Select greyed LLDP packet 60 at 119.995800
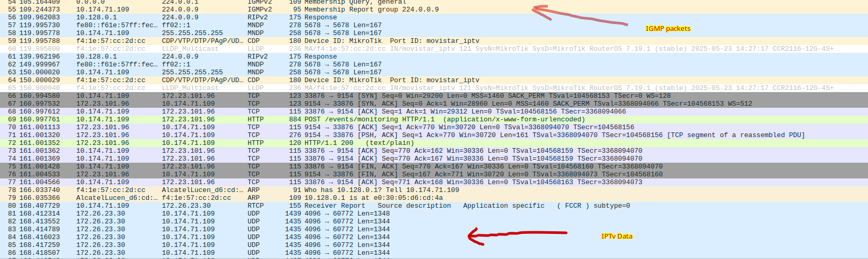 (x=434, y=49)
